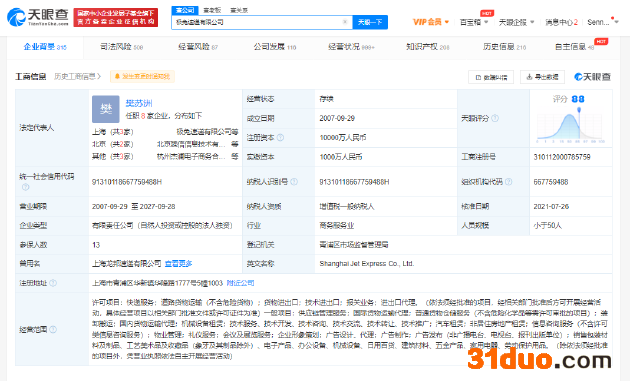Click the 樊 avatar of the legal representative
The width and height of the screenshot is (630, 381).
tap(106, 109)
